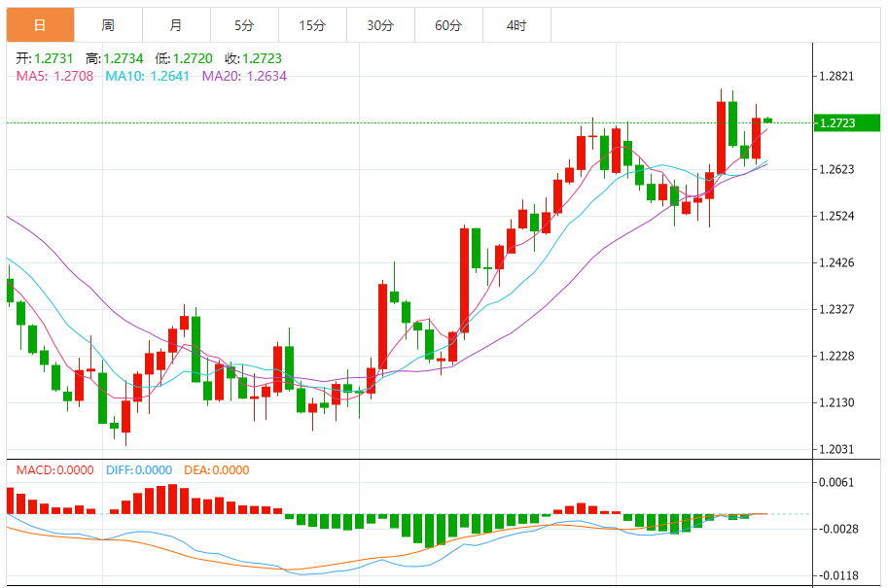Open the 15分 timeframe tab
The image size is (888, 588).
coord(312,25)
